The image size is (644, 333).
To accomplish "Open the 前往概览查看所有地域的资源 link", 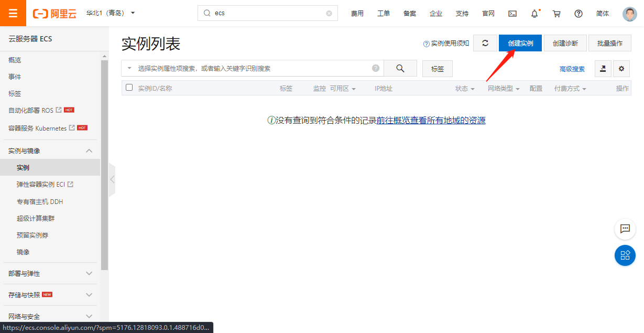I will click(x=431, y=120).
